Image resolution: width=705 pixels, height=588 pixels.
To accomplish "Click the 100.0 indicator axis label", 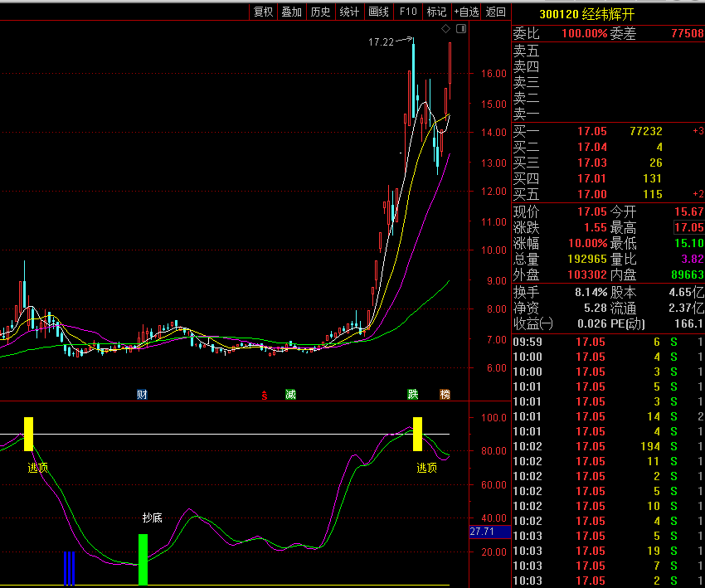I will coord(494,418).
